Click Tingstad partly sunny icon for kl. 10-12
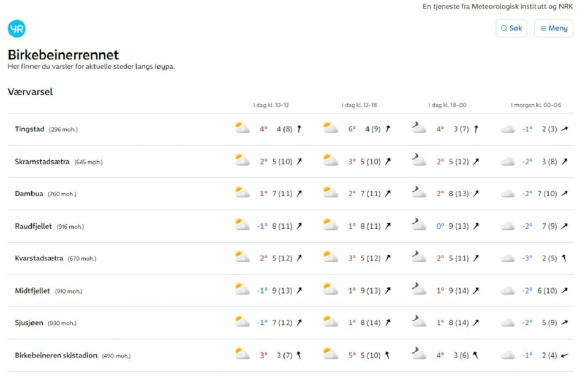Screen dimensions: 588x385 [243, 128]
